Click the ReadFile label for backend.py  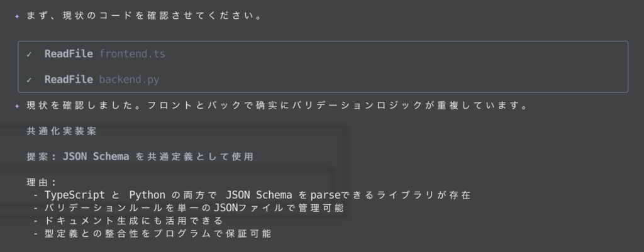(69, 80)
